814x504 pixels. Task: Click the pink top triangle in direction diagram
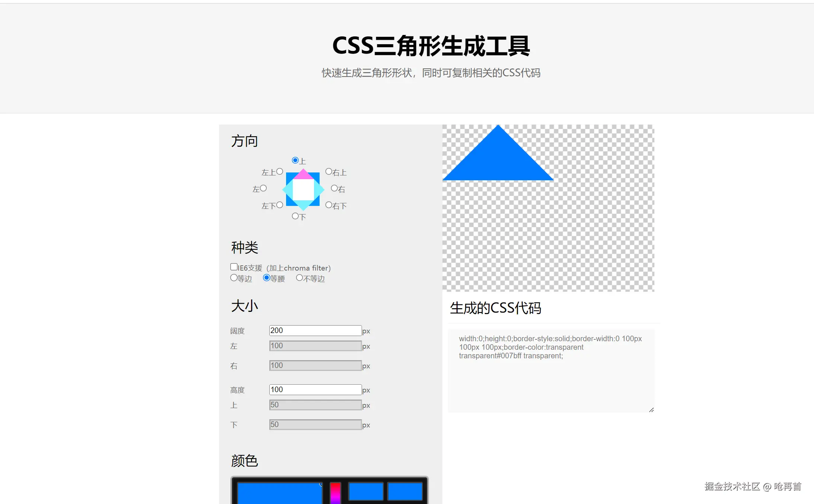click(303, 174)
